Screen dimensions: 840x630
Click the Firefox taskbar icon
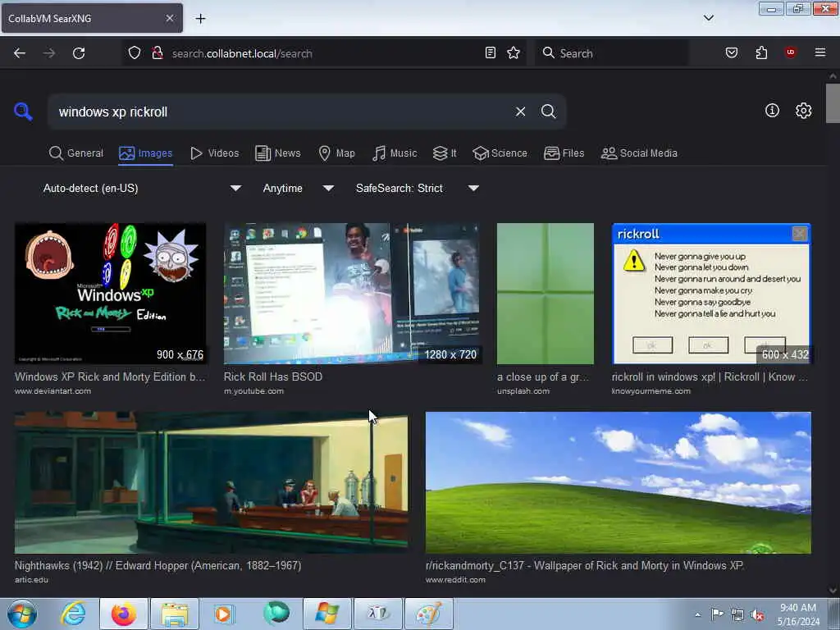tap(124, 614)
